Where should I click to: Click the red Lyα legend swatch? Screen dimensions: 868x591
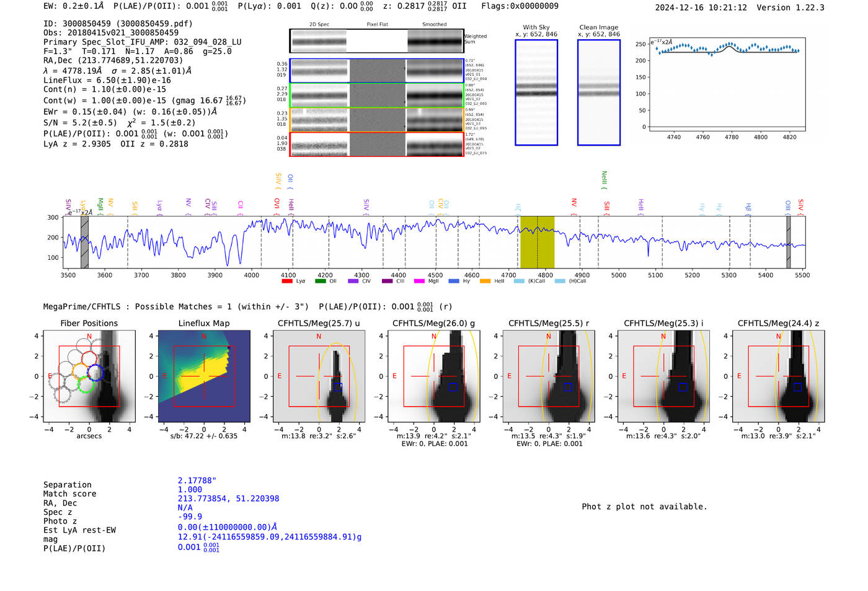287,281
